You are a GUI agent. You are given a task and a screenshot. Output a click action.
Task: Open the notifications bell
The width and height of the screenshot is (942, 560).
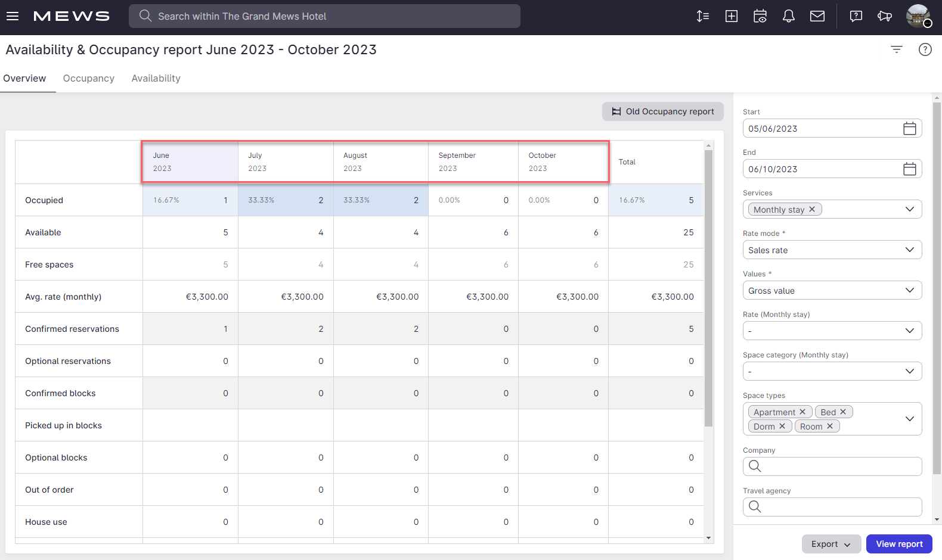pyautogui.click(x=788, y=16)
